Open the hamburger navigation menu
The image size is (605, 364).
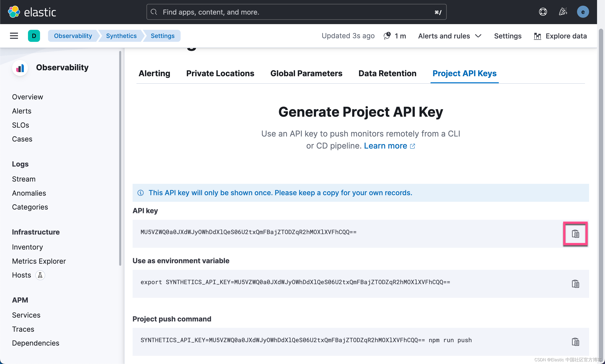[14, 36]
